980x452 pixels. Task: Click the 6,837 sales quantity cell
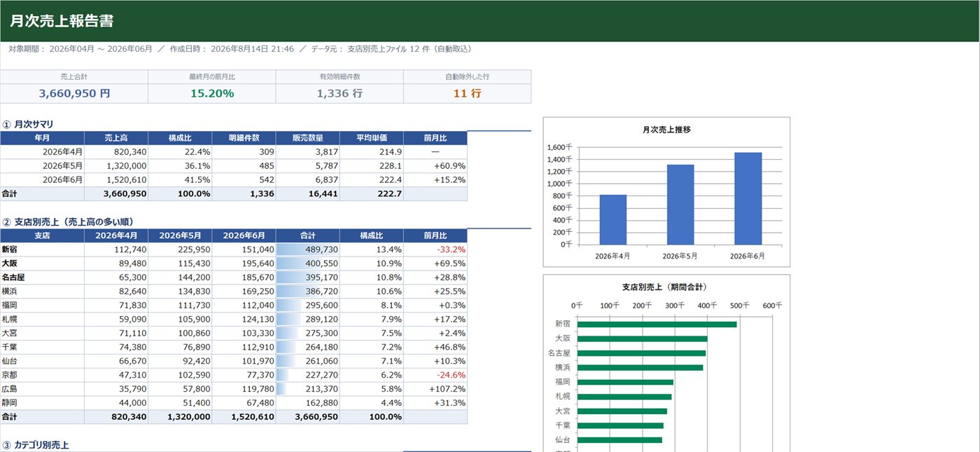click(x=307, y=180)
